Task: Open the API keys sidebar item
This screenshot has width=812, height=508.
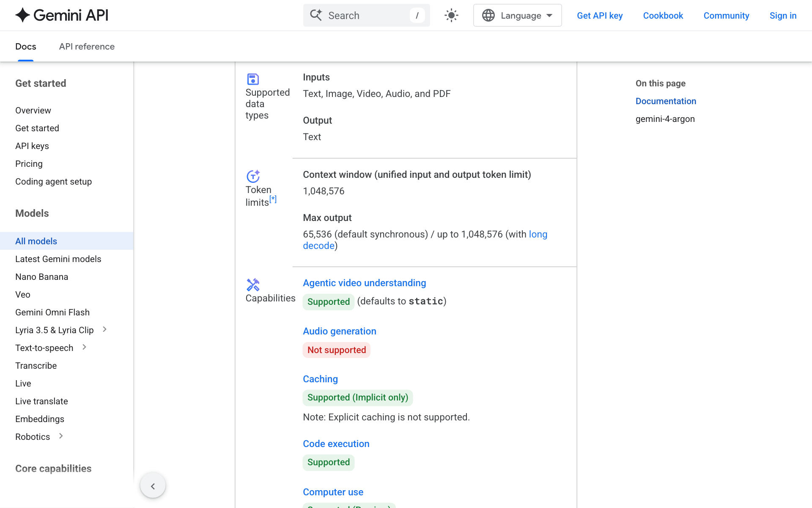Action: [x=32, y=146]
